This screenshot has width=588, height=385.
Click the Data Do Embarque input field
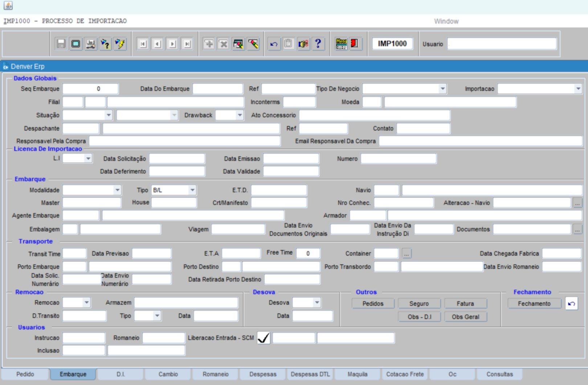217,89
